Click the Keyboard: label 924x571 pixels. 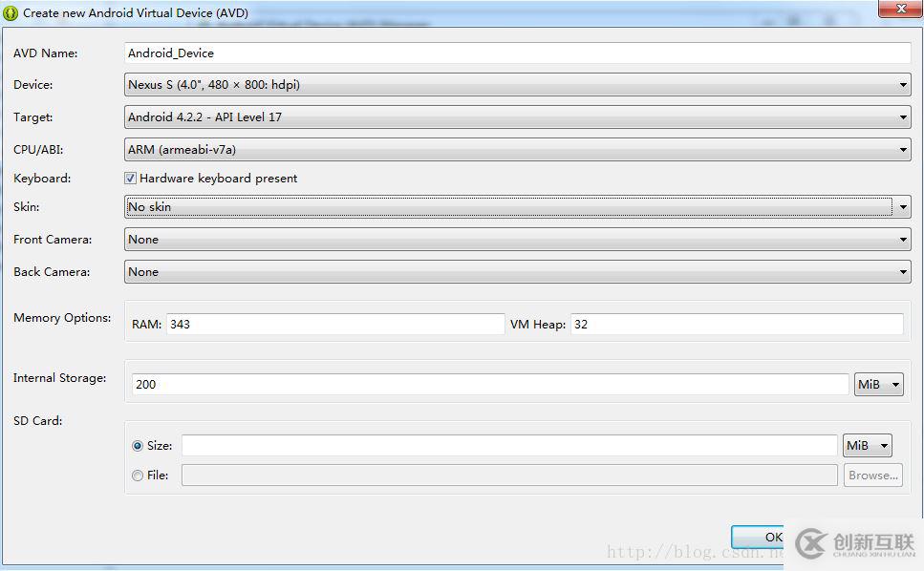pos(42,179)
